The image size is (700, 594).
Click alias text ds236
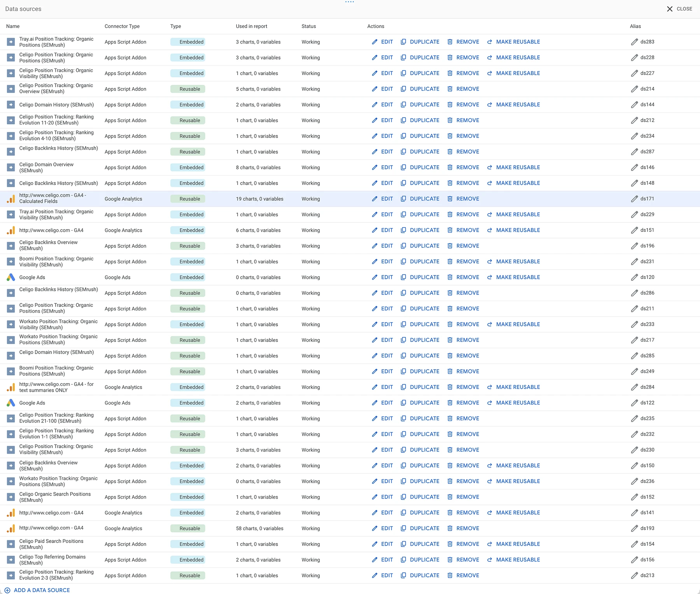click(647, 481)
